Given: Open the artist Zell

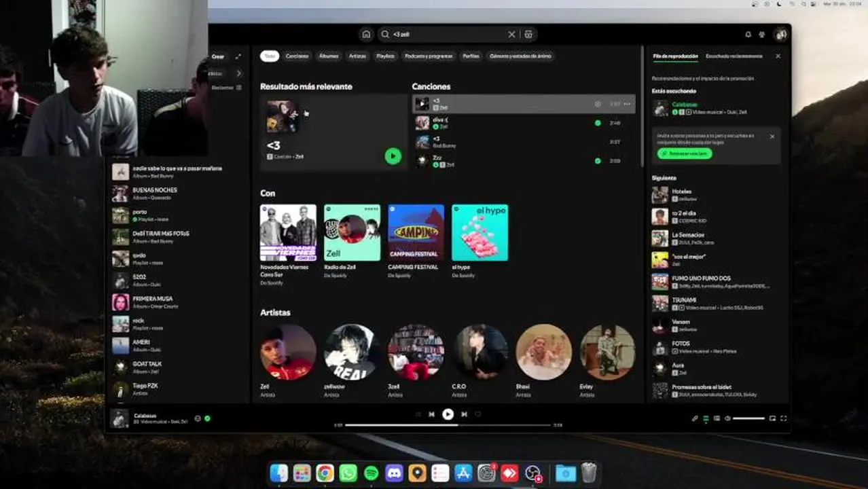Looking at the screenshot, I should click(x=288, y=360).
